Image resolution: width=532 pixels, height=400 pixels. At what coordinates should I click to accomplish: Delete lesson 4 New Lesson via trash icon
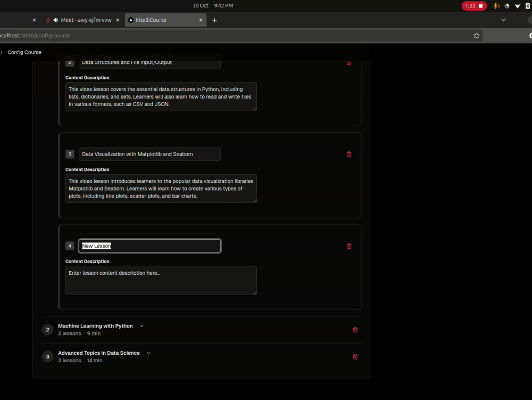349,246
